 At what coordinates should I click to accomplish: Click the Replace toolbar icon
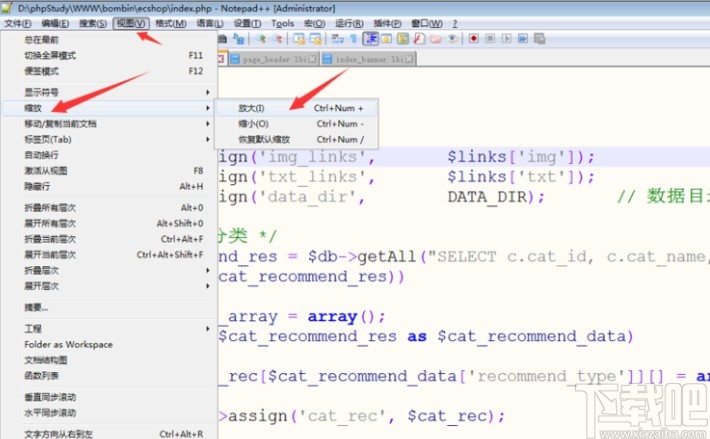pos(238,38)
